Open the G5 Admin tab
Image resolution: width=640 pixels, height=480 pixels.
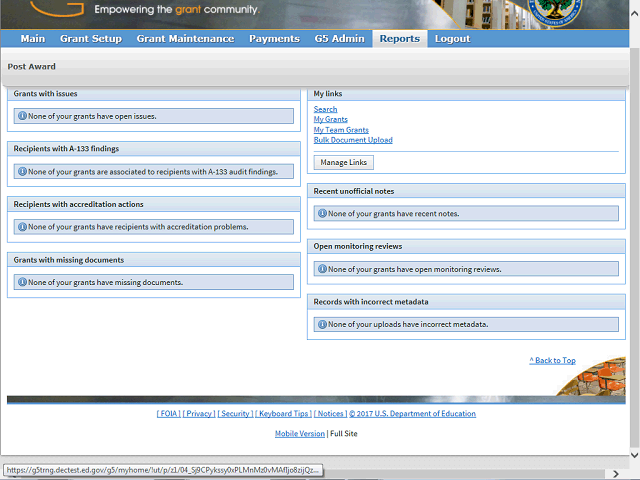(x=340, y=39)
